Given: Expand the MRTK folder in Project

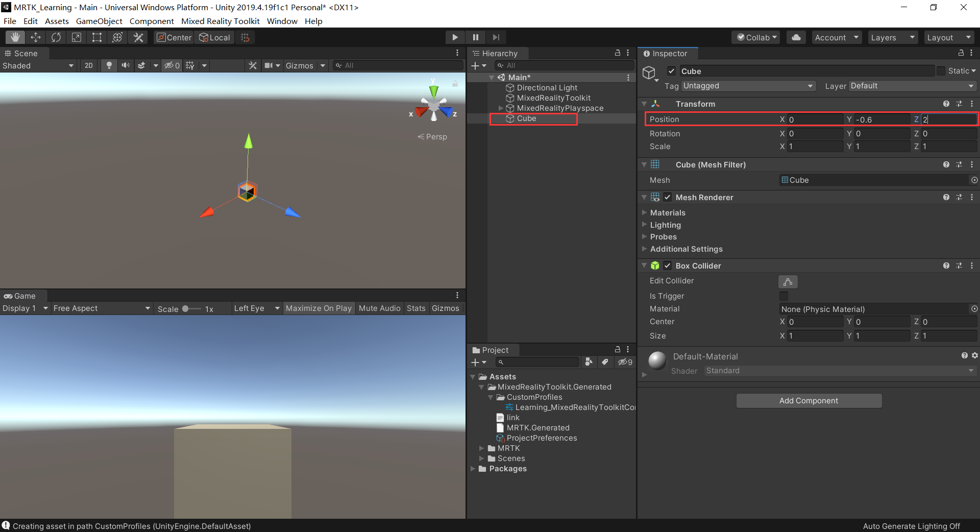Looking at the screenshot, I should pyautogui.click(x=481, y=448).
